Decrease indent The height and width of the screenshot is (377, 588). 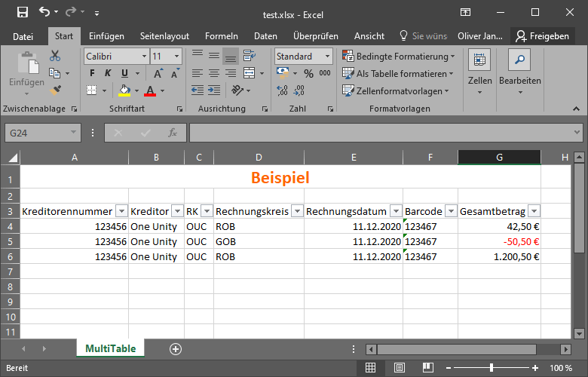(x=198, y=90)
